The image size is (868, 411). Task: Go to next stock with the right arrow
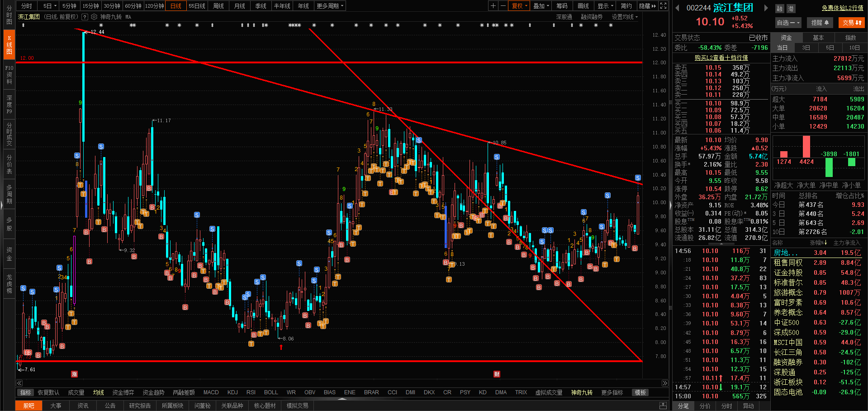pyautogui.click(x=766, y=8)
